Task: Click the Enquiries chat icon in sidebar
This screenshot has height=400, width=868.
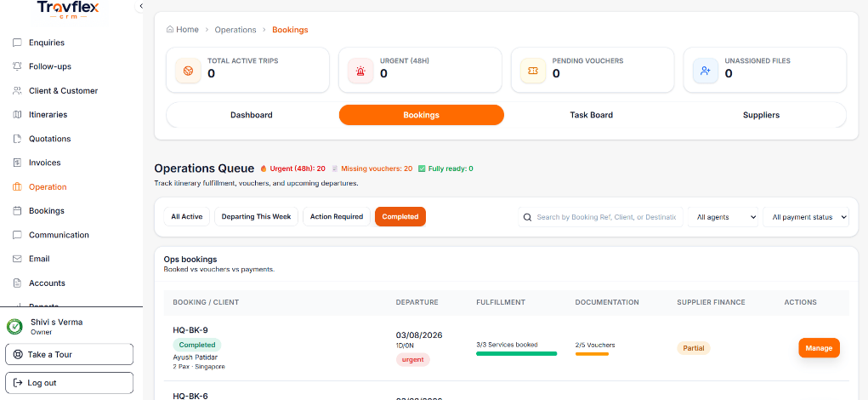Action: pyautogui.click(x=17, y=43)
